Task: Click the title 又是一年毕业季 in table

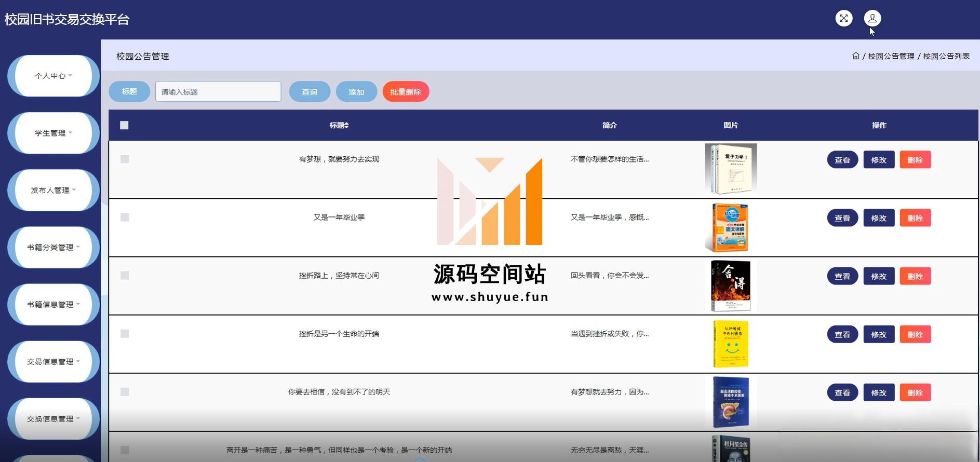Action: (339, 217)
